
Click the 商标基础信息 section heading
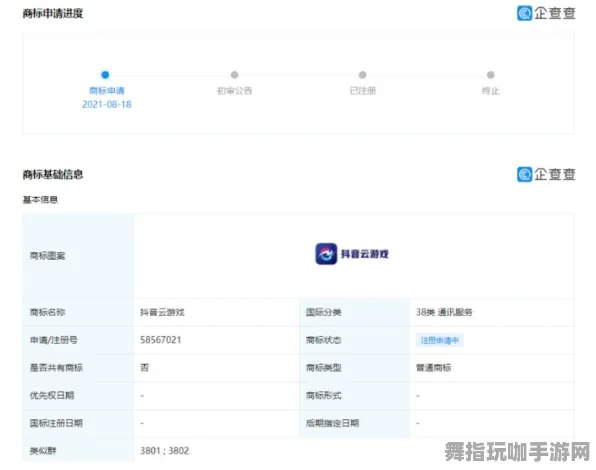click(x=53, y=174)
